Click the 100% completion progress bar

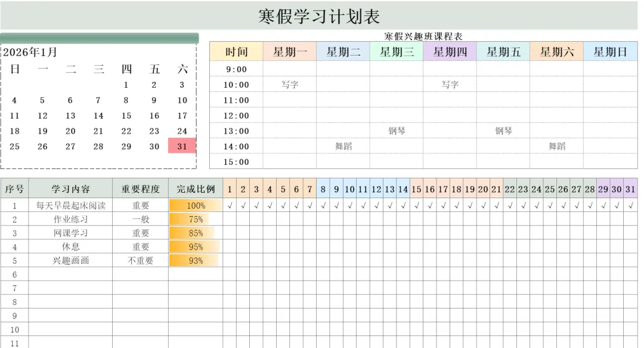tap(196, 205)
